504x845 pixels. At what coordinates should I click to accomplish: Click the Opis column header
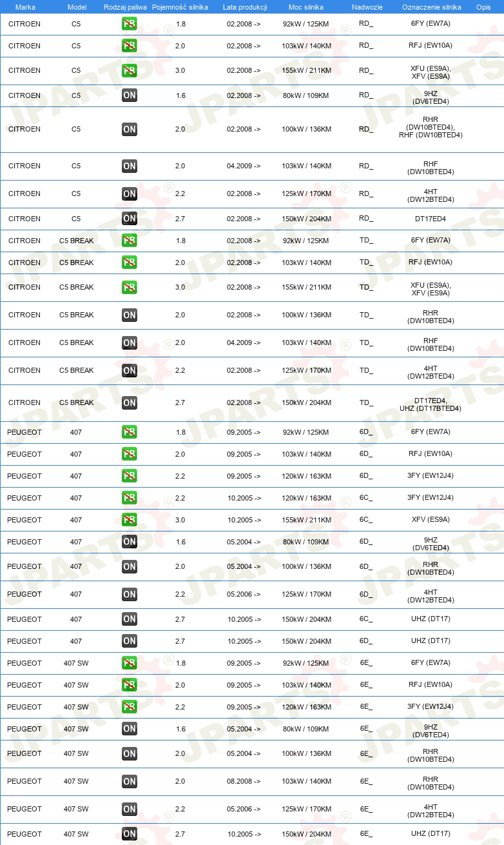(x=483, y=6)
